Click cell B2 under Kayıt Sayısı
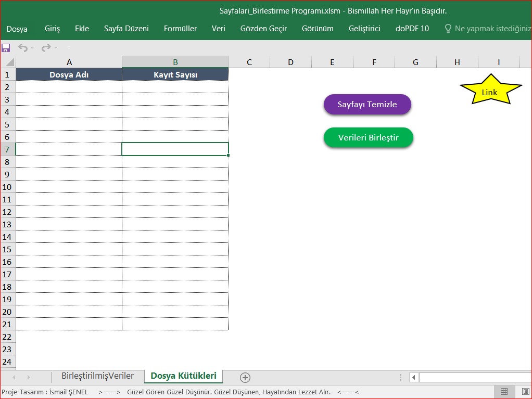The image size is (532, 399). pos(175,87)
